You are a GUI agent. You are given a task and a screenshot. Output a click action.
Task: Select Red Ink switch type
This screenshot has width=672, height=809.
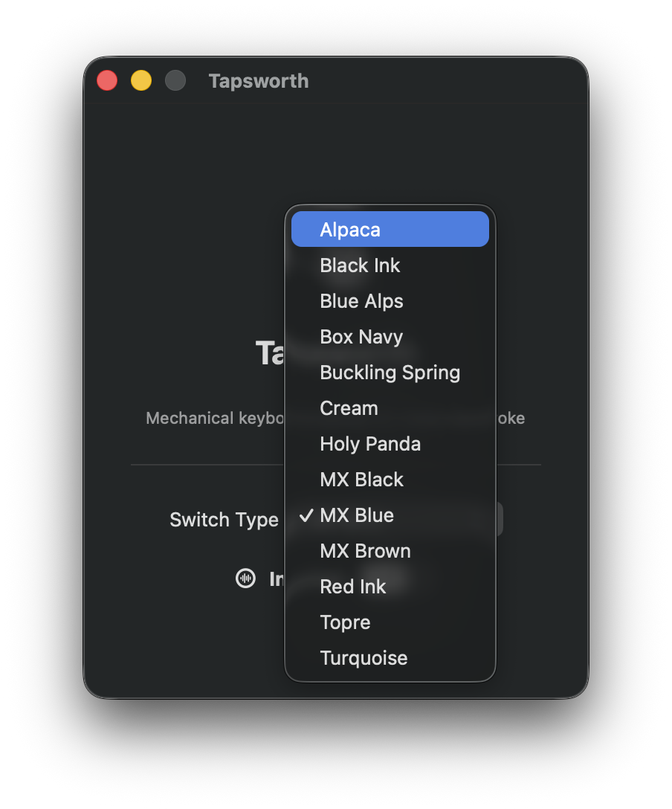pyautogui.click(x=390, y=587)
